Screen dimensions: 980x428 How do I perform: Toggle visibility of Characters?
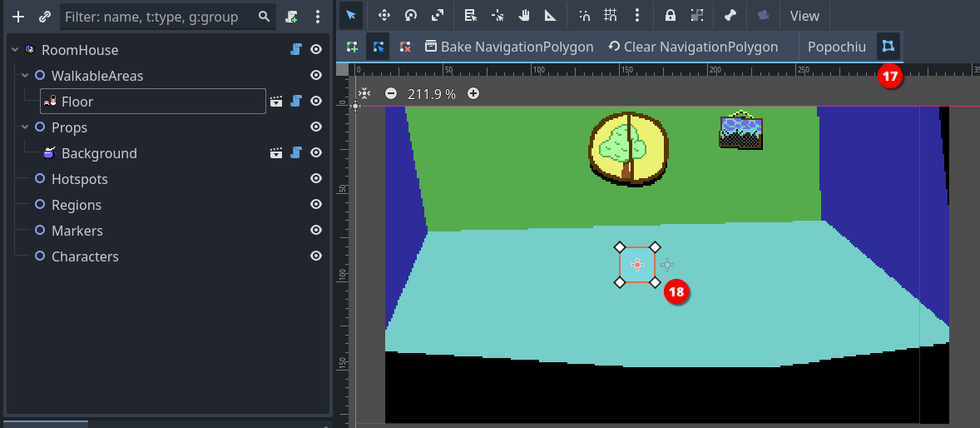tap(316, 256)
